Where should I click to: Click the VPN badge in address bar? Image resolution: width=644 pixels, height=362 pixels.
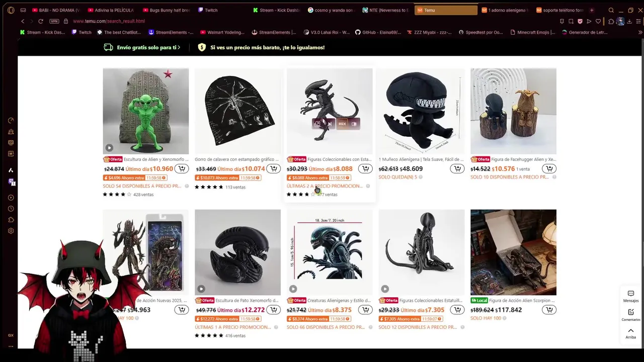(x=54, y=21)
